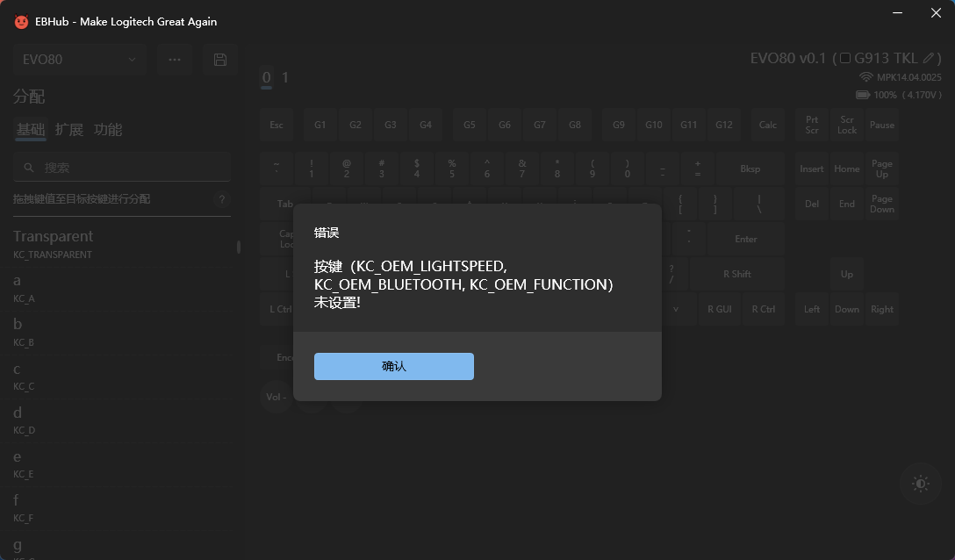The image size is (955, 560).
Task: Click the save floppy disk icon
Action: pyautogui.click(x=219, y=60)
